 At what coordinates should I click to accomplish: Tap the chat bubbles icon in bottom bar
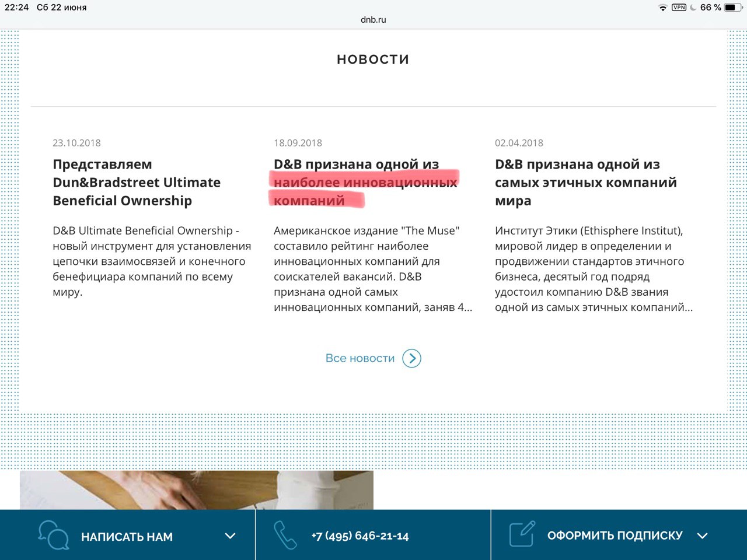54,535
